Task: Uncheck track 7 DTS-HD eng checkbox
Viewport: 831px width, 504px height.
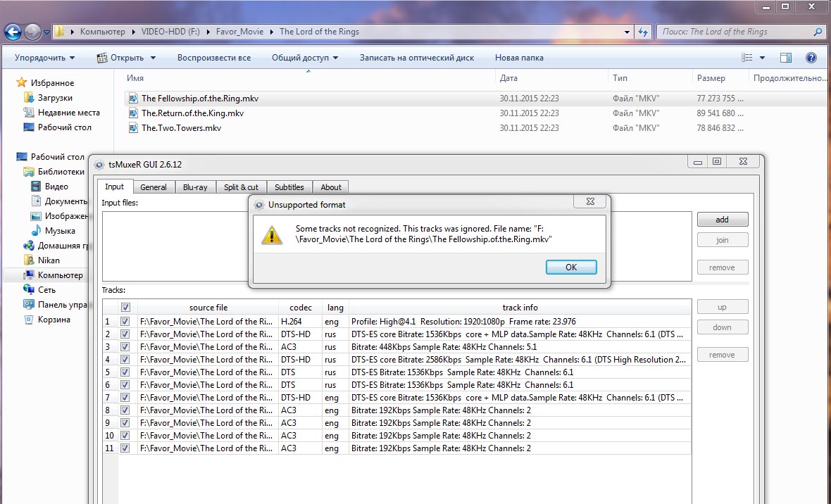Action: (125, 398)
